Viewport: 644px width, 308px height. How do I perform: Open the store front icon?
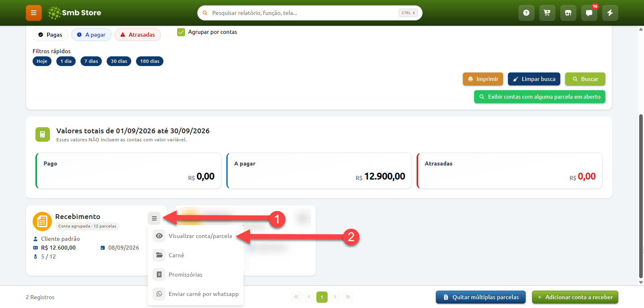coord(568,13)
